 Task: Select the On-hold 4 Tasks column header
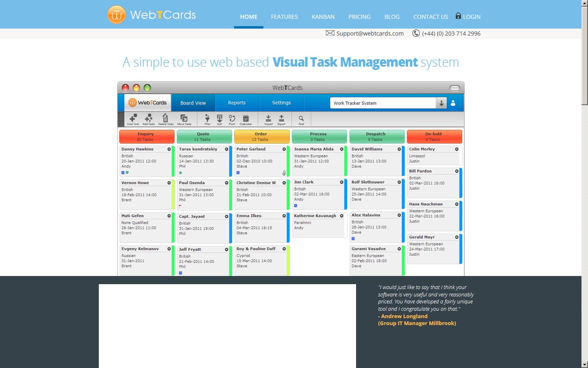tap(434, 137)
